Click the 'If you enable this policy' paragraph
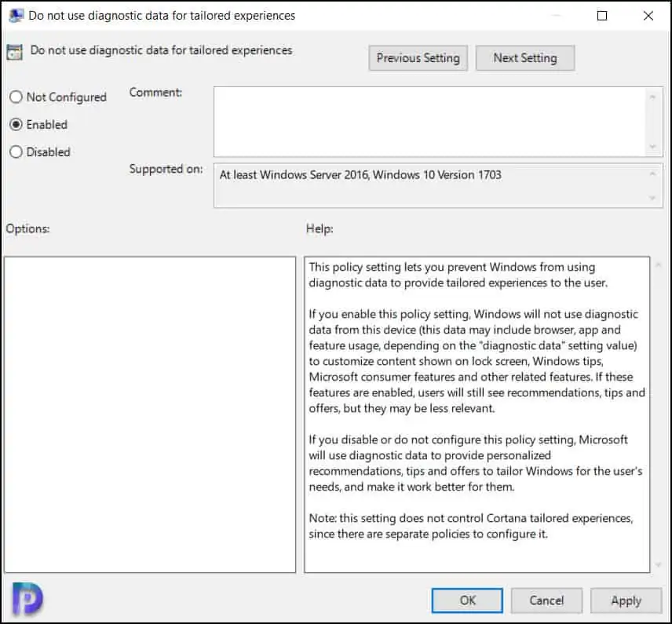This screenshot has width=672, height=624. [x=477, y=361]
